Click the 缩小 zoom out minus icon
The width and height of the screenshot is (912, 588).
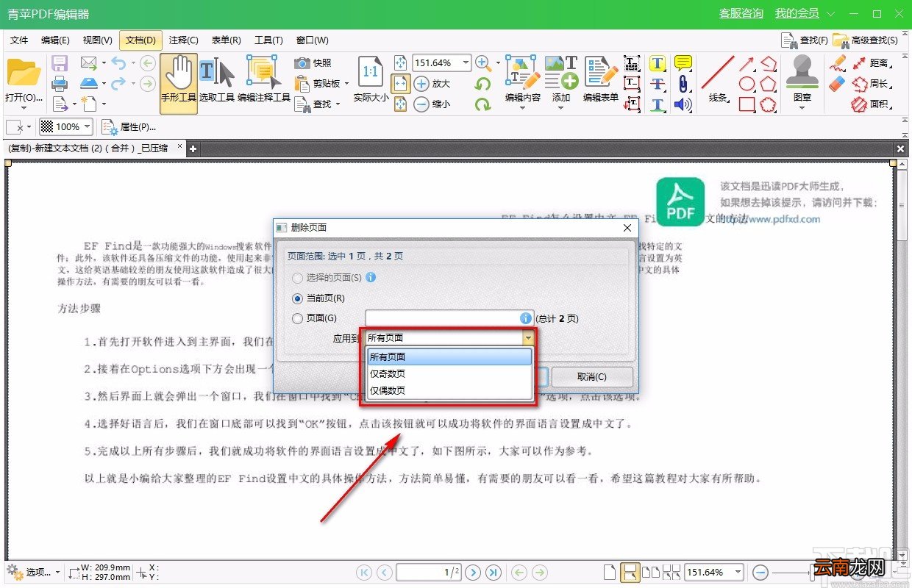pyautogui.click(x=421, y=104)
